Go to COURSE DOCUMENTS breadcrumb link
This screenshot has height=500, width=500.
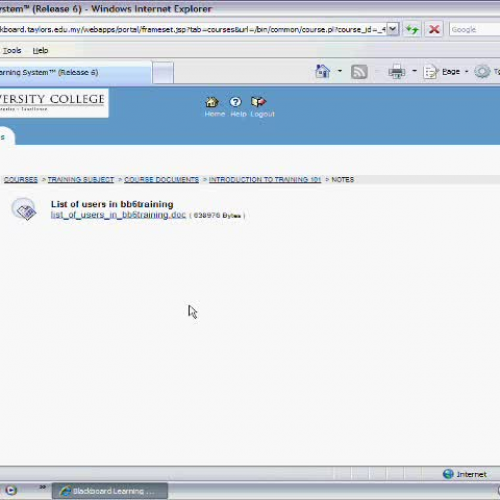coord(161,180)
